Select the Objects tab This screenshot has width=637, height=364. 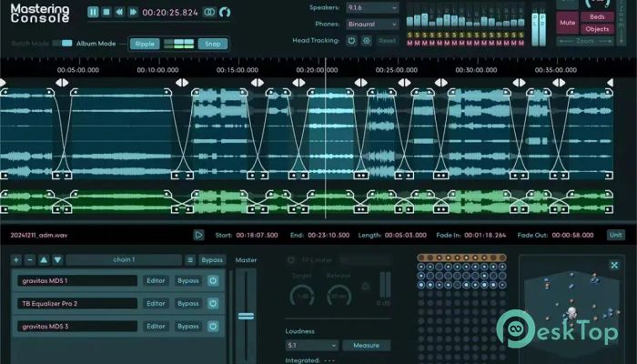point(597,29)
